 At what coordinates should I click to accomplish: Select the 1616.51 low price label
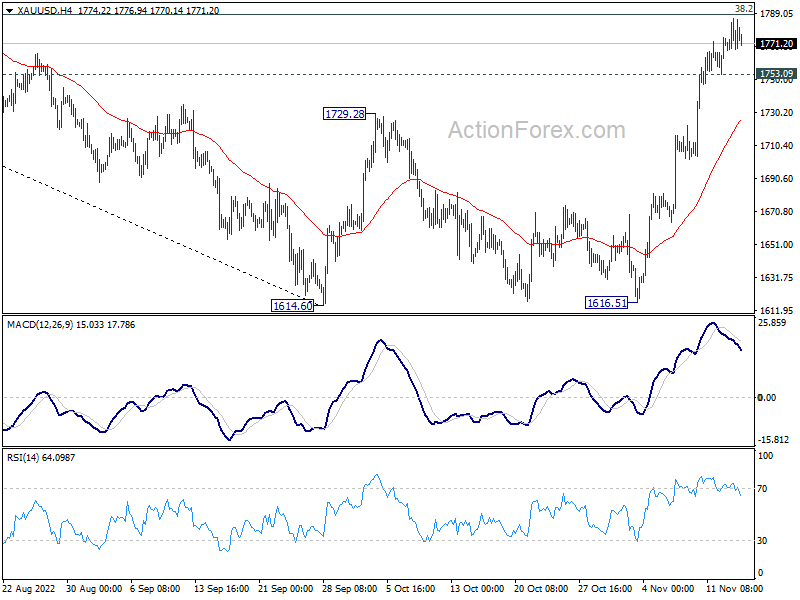click(607, 303)
